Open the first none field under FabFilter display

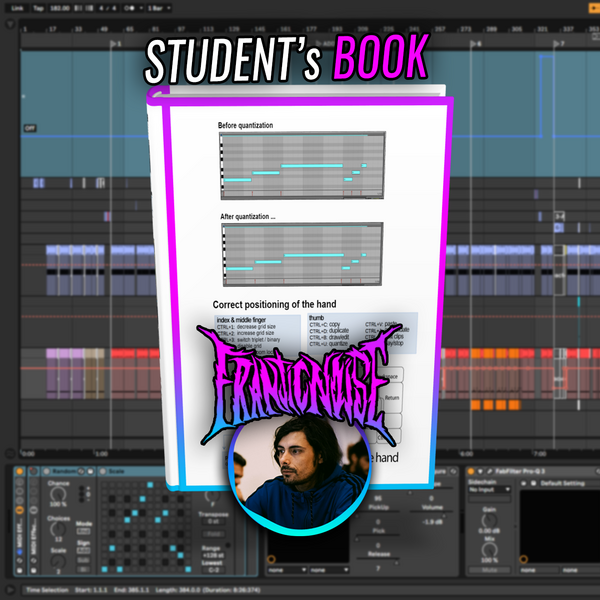(539, 570)
